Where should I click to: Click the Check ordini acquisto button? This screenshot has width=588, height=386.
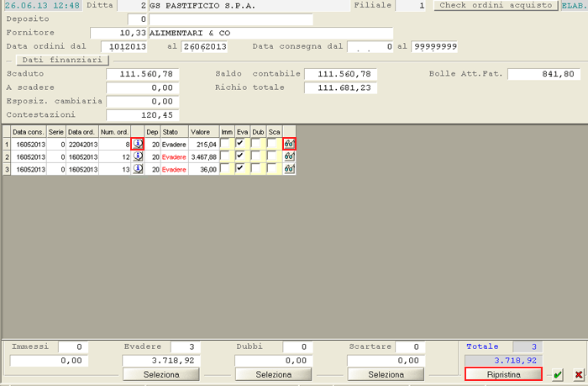[x=496, y=5]
